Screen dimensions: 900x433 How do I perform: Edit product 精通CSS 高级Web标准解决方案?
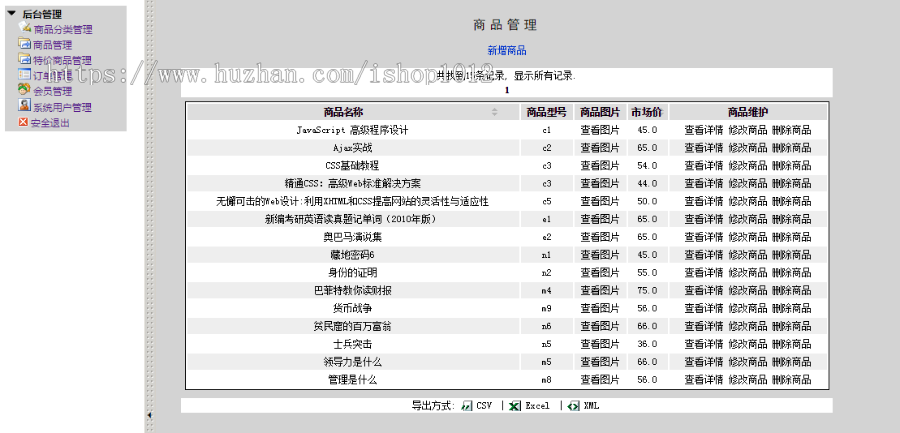(x=747, y=184)
